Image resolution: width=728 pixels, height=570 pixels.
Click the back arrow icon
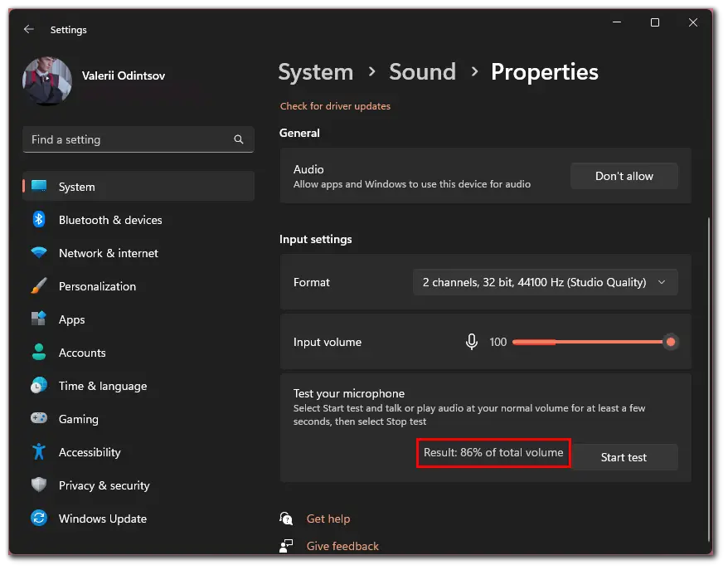[x=29, y=29]
